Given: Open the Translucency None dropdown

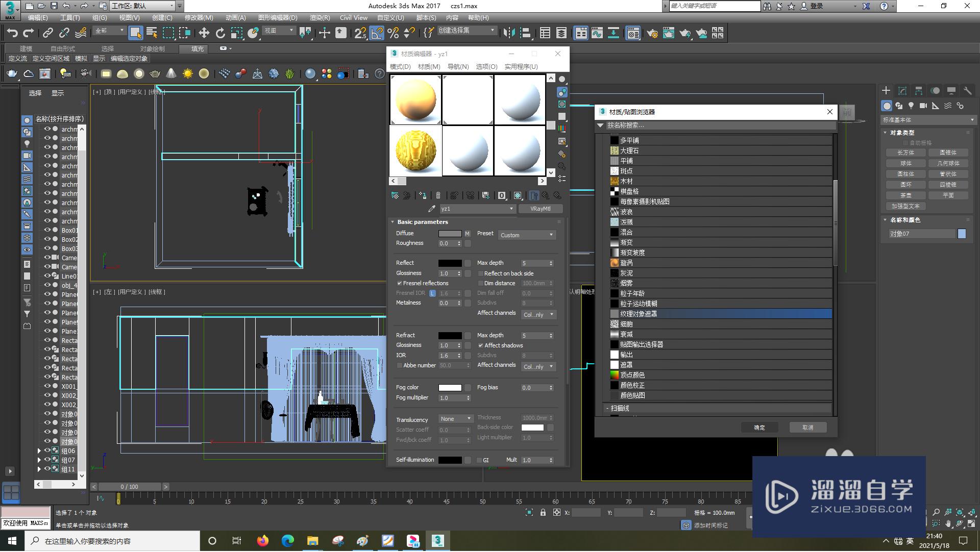Looking at the screenshot, I should coord(456,419).
